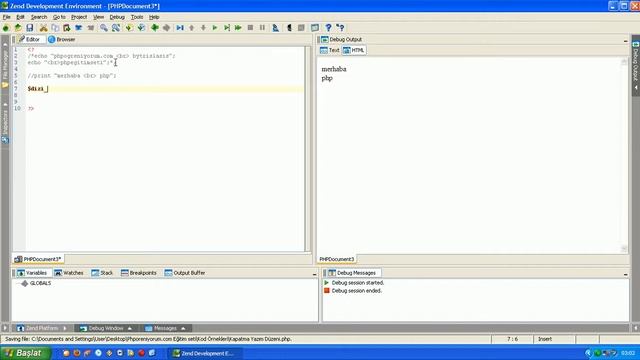Open the Project menu

click(x=79, y=17)
